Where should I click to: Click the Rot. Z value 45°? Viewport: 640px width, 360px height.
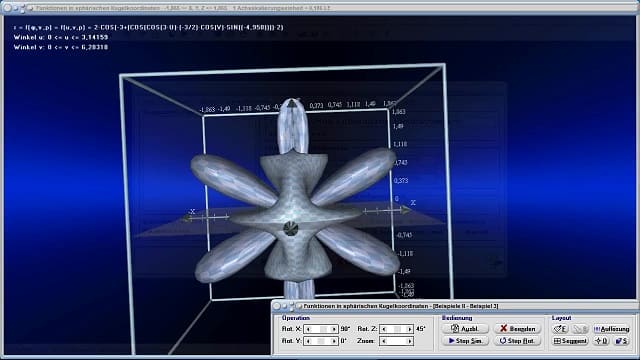(420, 329)
